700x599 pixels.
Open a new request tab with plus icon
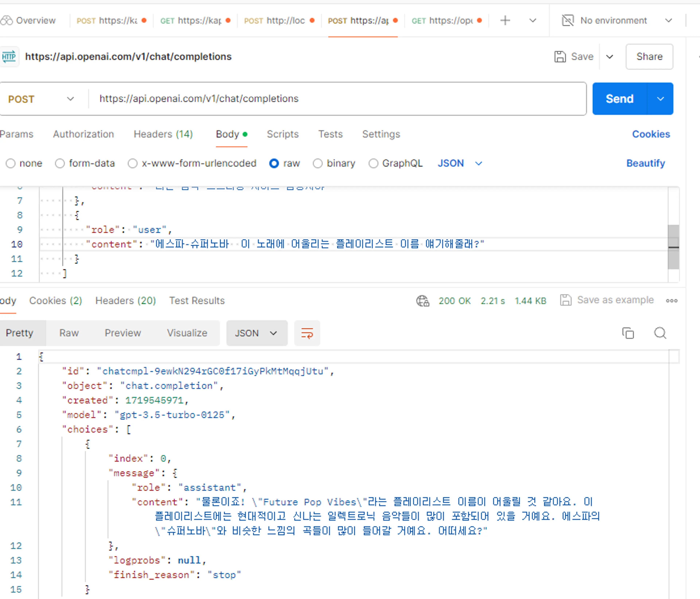coord(505,21)
